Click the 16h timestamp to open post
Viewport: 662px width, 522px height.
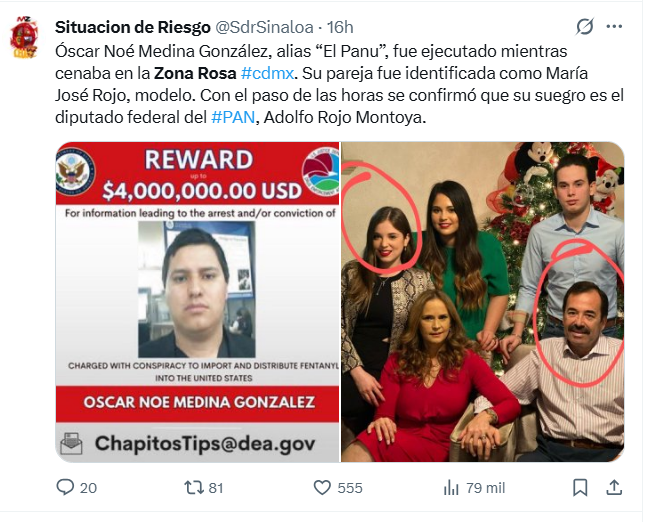point(340,27)
